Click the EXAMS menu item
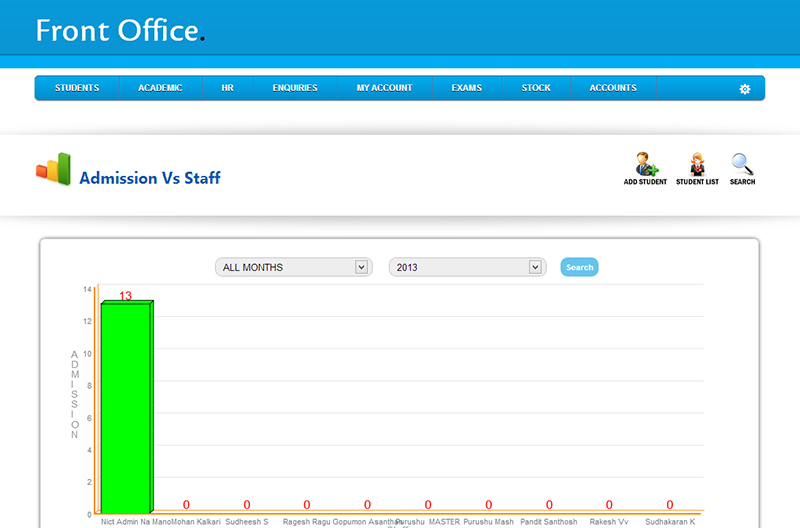 pos(466,88)
